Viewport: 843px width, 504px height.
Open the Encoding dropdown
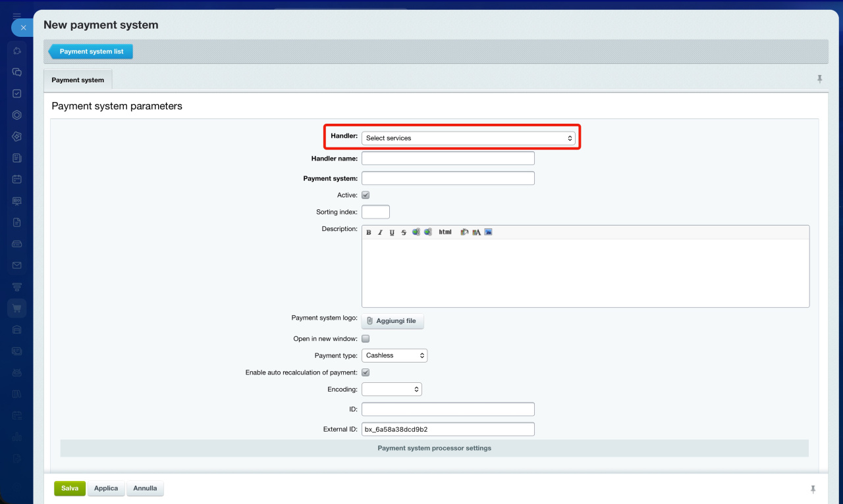pos(392,390)
